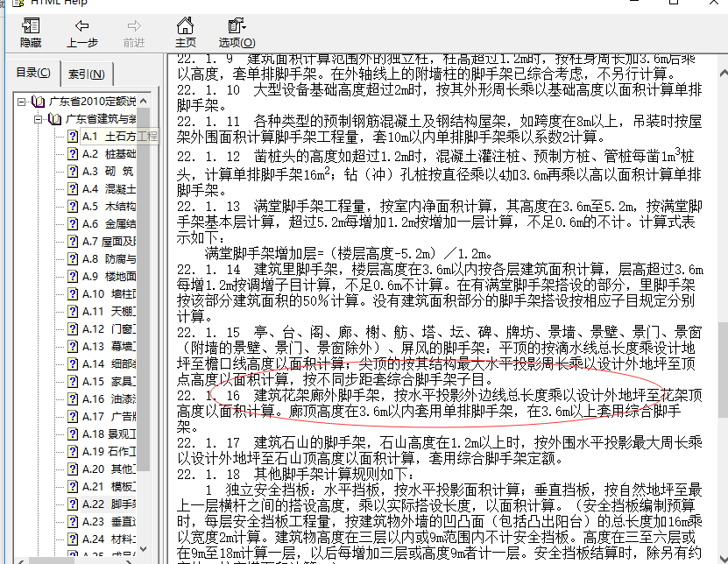The image size is (728, 564).
Task: Click clause 22.1.14 建筑里脚手架 text
Action: 439,293
